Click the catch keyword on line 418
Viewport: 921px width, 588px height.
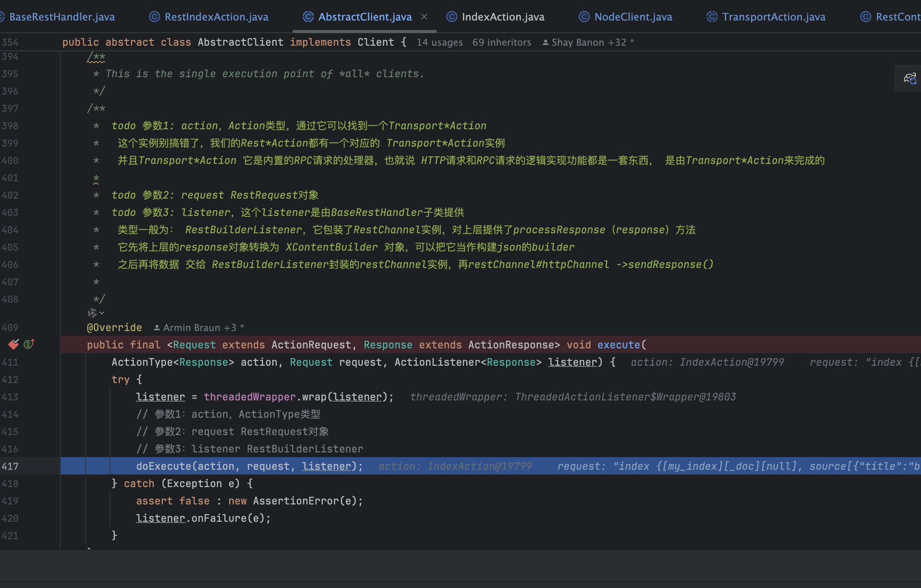tap(139, 484)
